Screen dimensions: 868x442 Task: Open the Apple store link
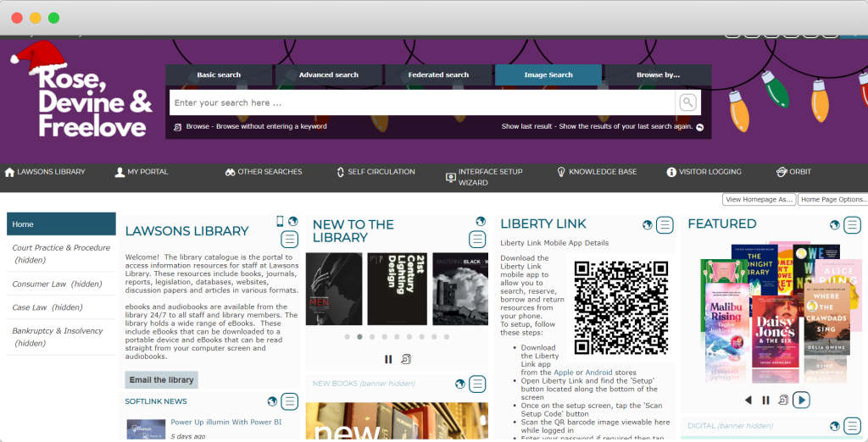pyautogui.click(x=564, y=373)
